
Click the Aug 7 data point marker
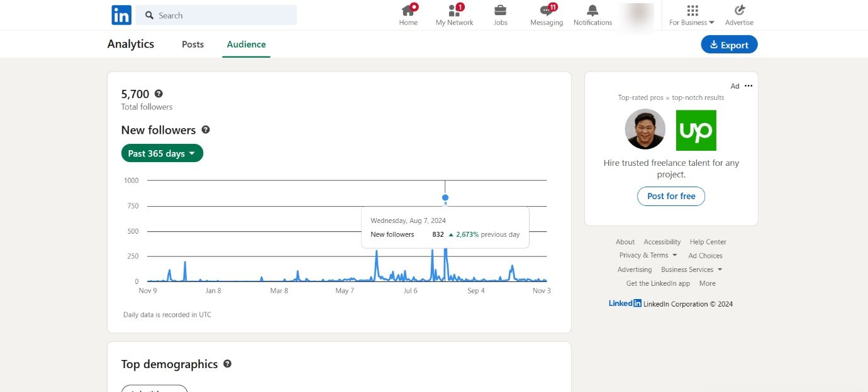pyautogui.click(x=445, y=197)
